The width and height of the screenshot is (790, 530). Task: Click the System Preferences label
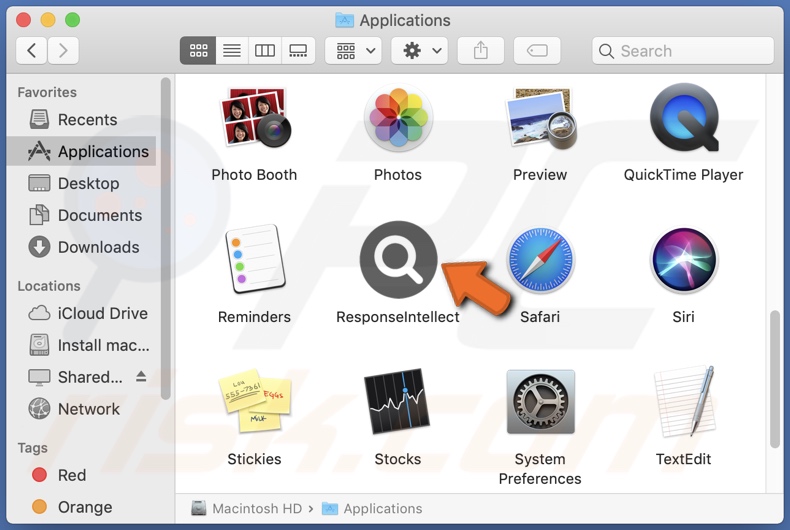click(x=540, y=469)
